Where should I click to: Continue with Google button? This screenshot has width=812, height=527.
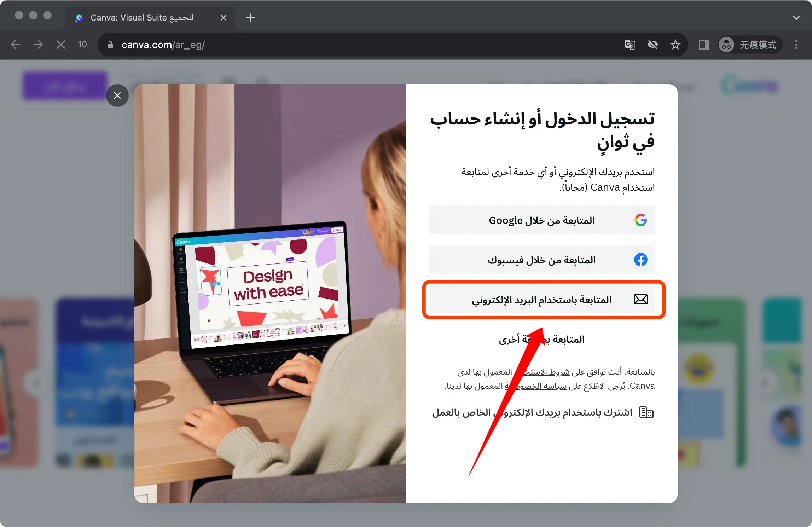pos(541,220)
